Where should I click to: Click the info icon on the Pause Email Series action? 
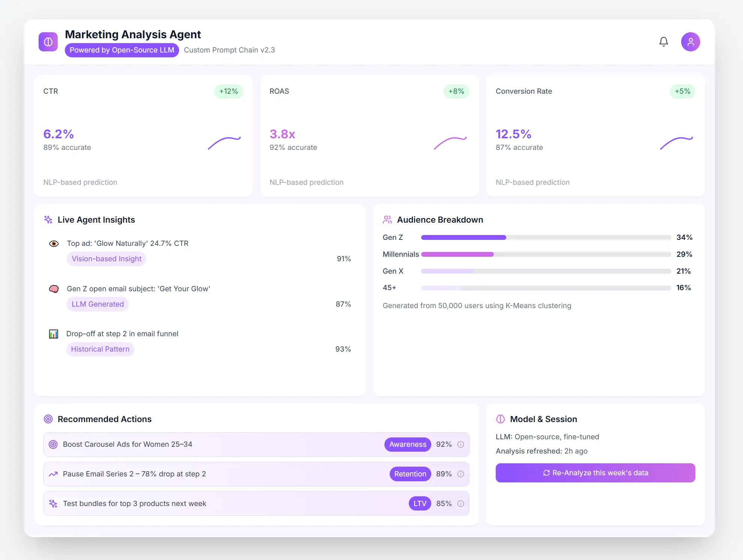point(460,474)
